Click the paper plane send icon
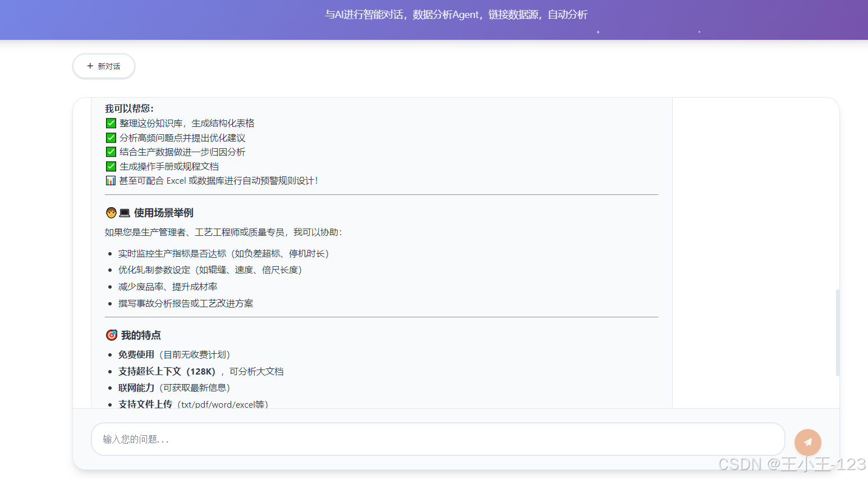The image size is (868, 479). (807, 442)
